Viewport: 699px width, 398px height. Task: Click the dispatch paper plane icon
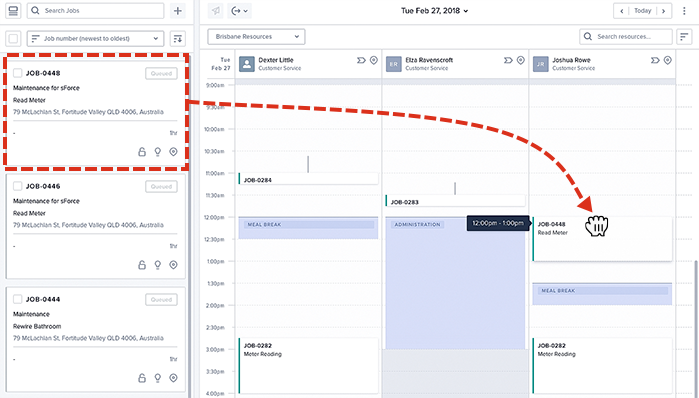coord(216,11)
